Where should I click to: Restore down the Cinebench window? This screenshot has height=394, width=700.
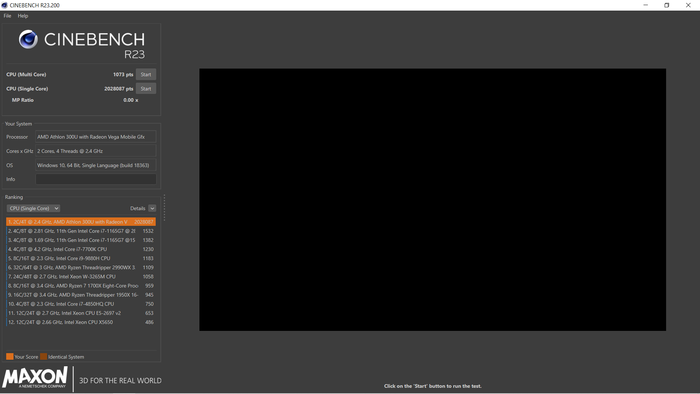667,5
